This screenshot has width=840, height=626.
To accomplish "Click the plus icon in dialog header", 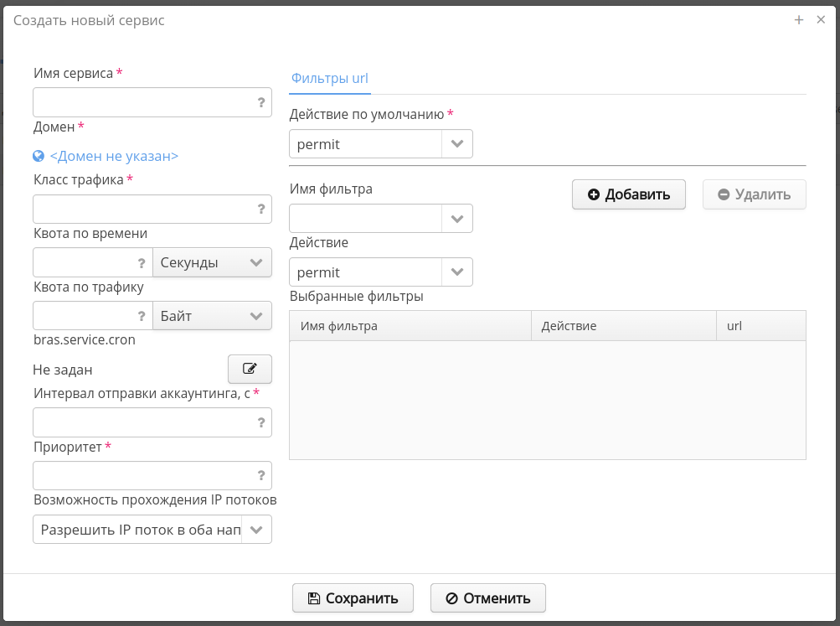I will pyautogui.click(x=799, y=20).
